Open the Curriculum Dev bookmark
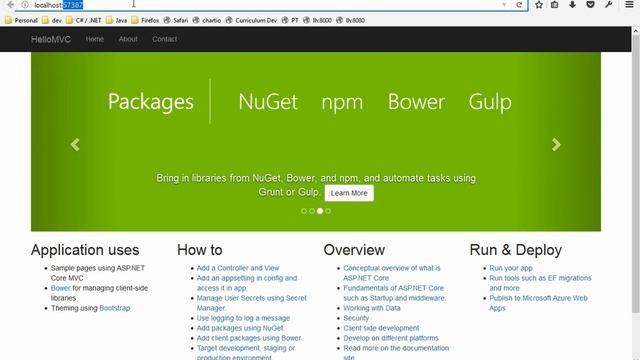This screenshot has width=640, height=360. coord(251,20)
